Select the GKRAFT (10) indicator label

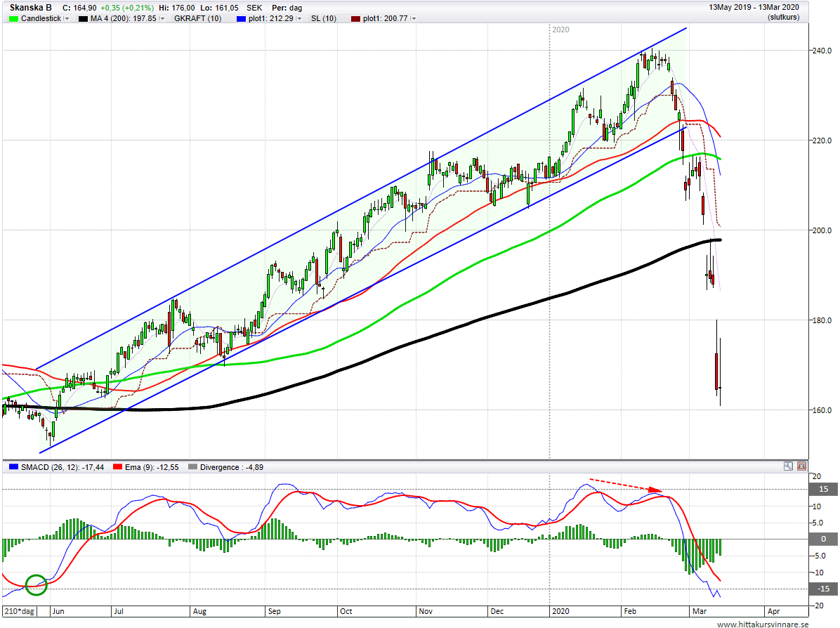(x=197, y=19)
